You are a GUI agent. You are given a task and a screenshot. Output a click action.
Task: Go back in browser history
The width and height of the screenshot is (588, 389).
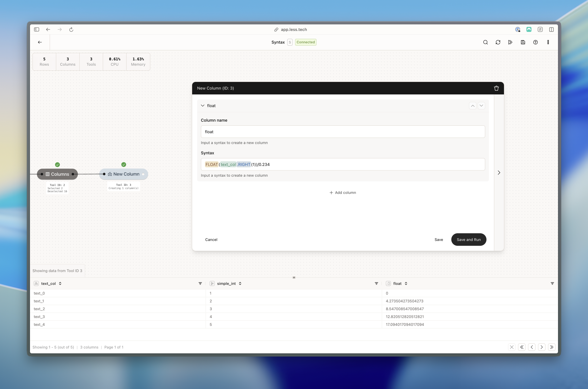coord(48,29)
